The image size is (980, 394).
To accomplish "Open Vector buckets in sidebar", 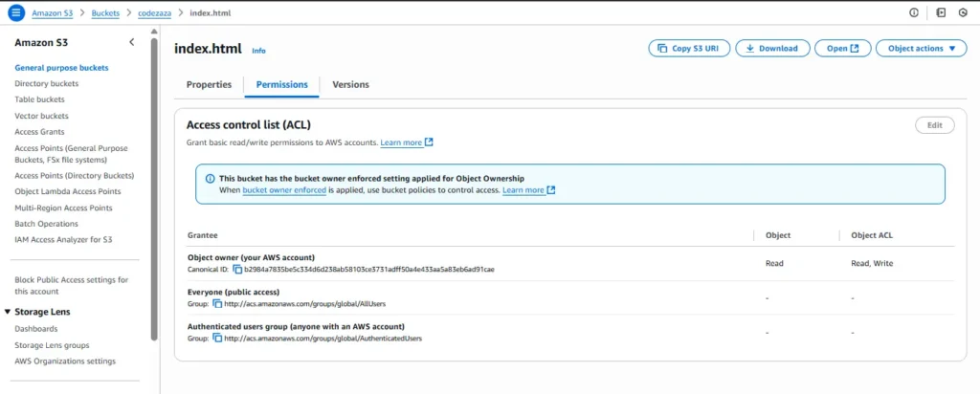I will pos(41,116).
